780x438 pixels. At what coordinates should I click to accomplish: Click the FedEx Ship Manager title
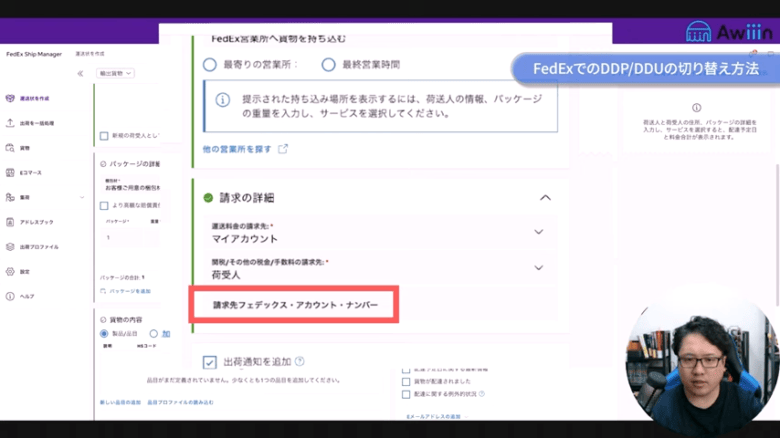[x=34, y=54]
